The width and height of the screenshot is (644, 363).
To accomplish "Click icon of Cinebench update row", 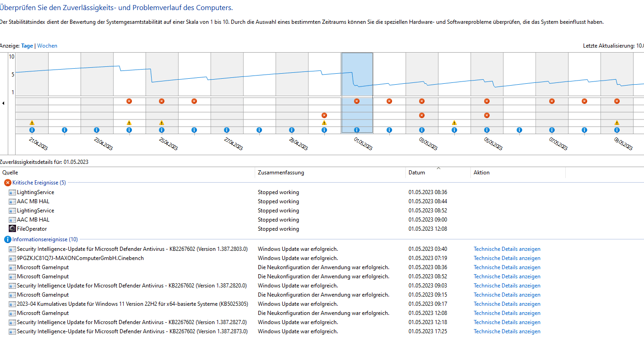I will (12, 258).
